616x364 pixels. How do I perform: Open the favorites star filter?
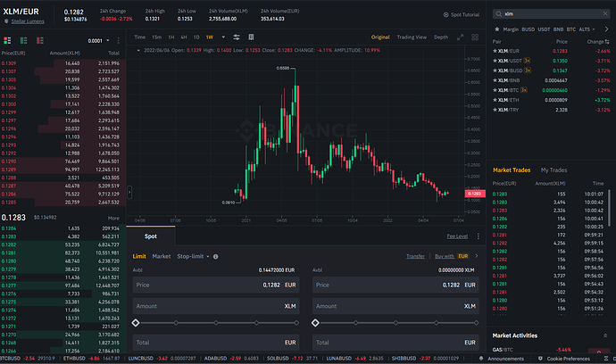[497, 29]
